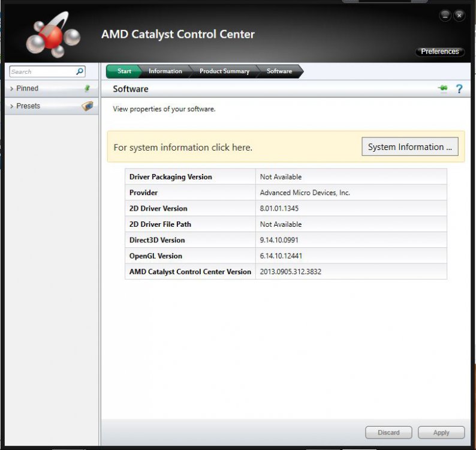Switch to the Information breadcrumb
476x450 pixels.
(165, 71)
